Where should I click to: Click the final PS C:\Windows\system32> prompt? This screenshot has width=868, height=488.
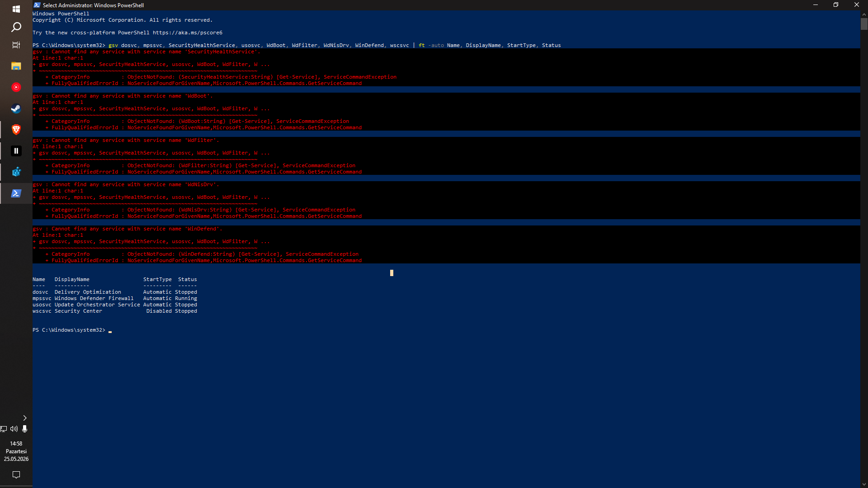pos(69,330)
